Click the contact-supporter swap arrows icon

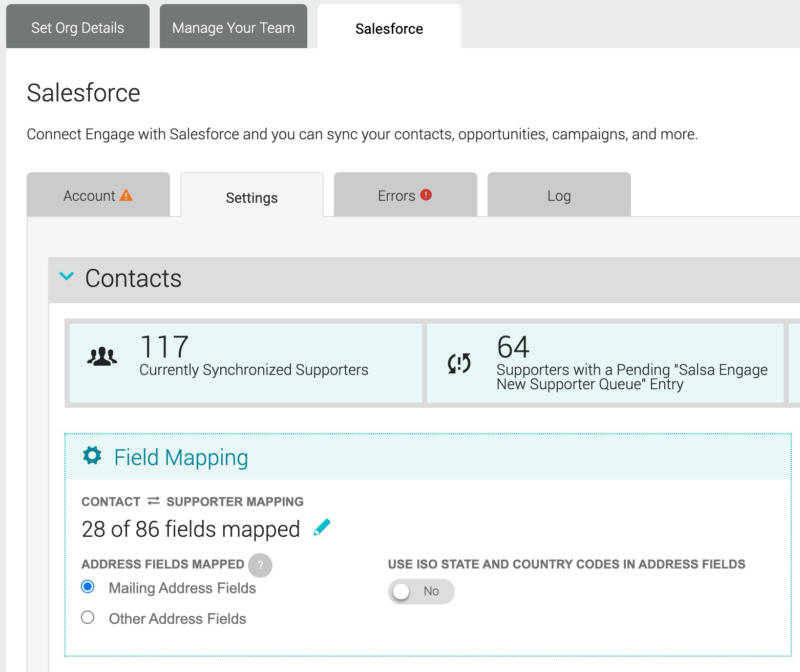coord(154,501)
